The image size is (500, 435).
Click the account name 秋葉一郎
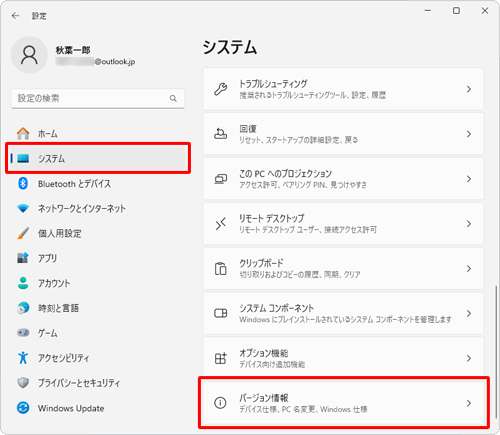(x=73, y=50)
